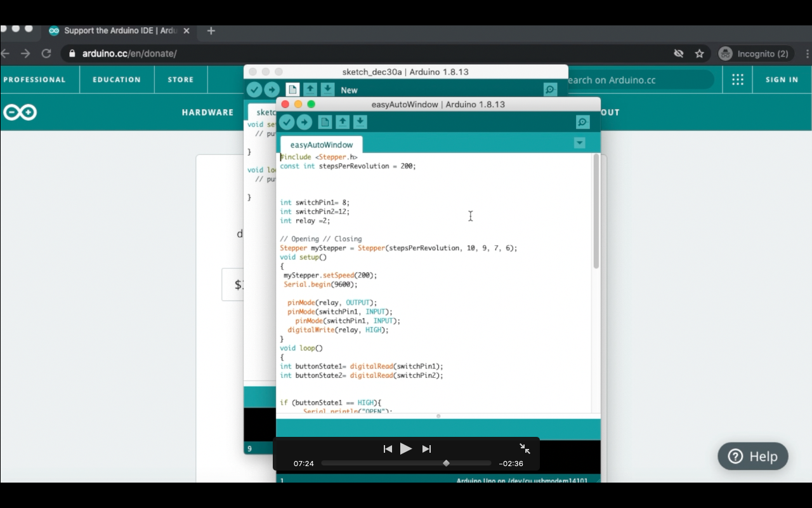Click the line 'int relay =2;'
This screenshot has height=508, width=812.
click(305, 221)
